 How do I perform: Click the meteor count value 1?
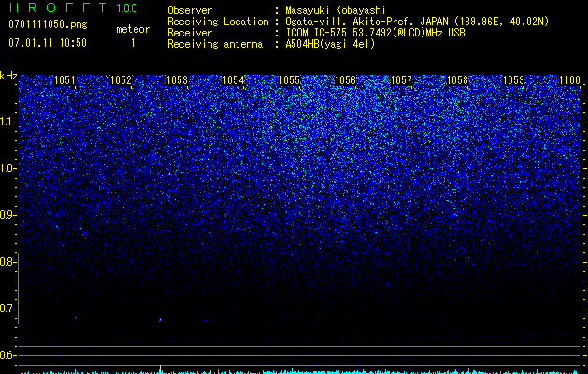click(133, 43)
